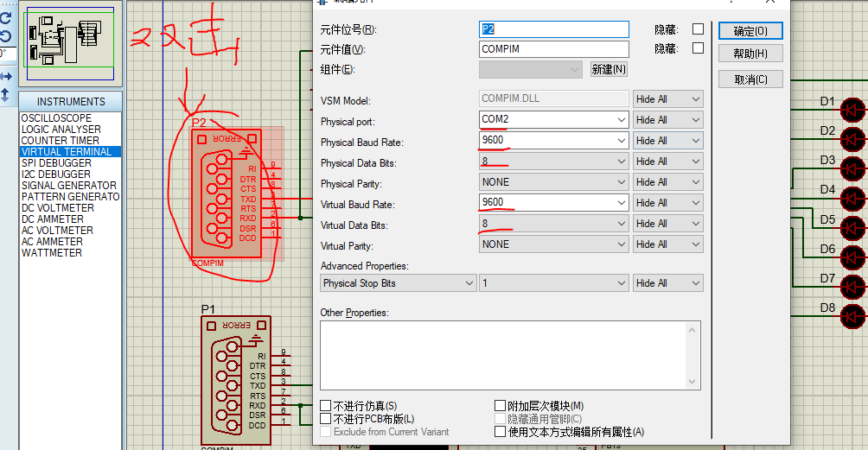Enable 使用文本方式编辑所有属性(A) checkbox
The height and width of the screenshot is (450, 868).
pyautogui.click(x=500, y=432)
